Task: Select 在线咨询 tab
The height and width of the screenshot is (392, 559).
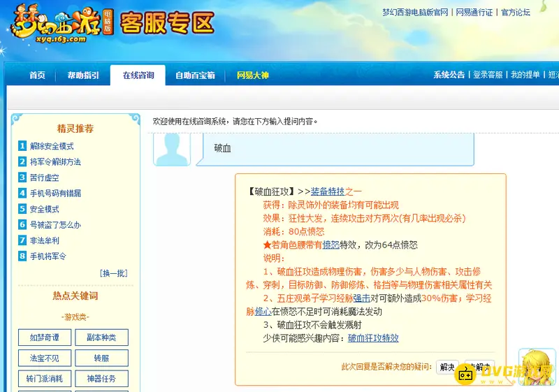Action: (138, 75)
